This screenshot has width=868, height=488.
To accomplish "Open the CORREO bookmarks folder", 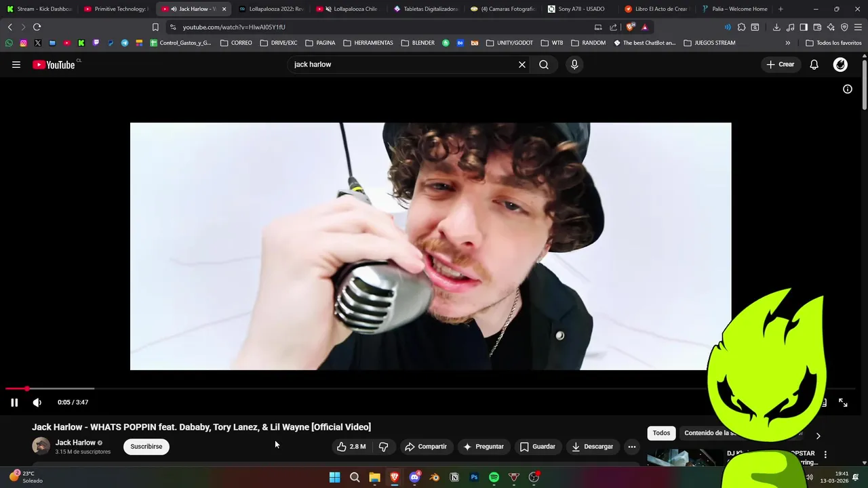I will click(236, 43).
